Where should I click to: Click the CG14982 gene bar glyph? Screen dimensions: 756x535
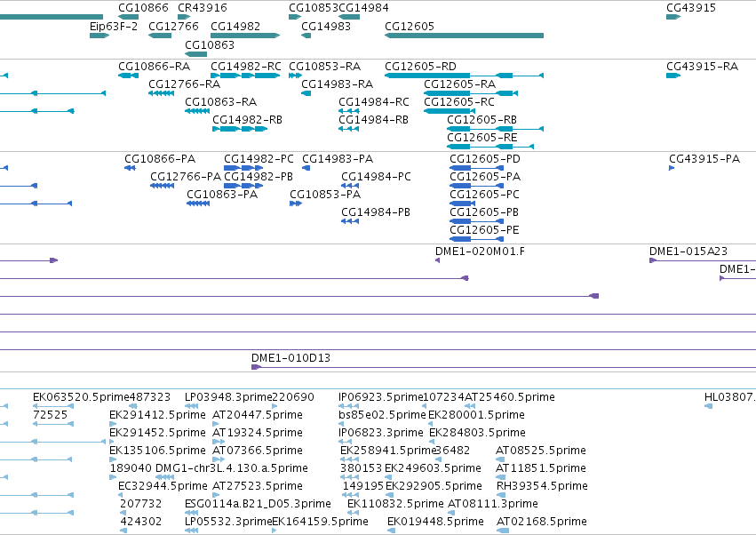tap(245, 36)
